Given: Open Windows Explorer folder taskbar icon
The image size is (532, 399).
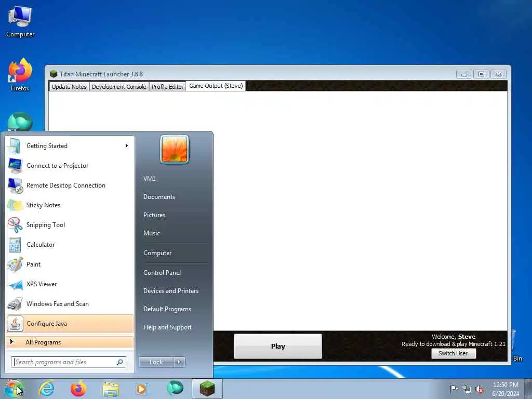Looking at the screenshot, I should 111,390.
